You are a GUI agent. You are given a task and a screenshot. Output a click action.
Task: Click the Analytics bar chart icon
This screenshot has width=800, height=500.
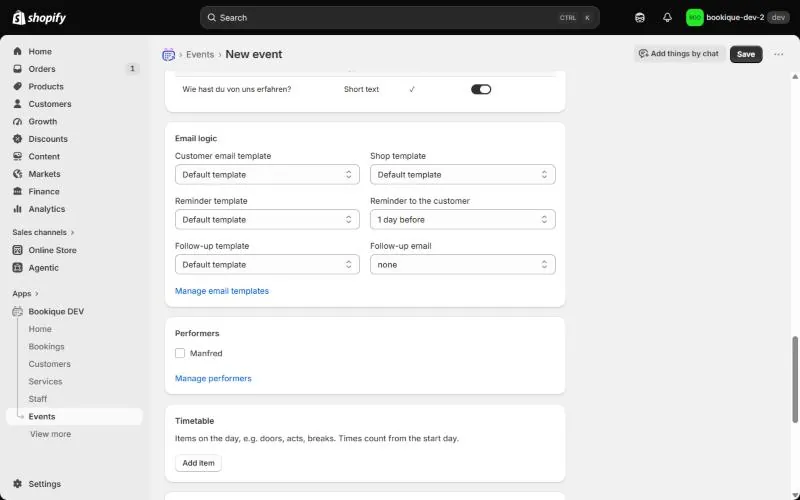(x=18, y=209)
